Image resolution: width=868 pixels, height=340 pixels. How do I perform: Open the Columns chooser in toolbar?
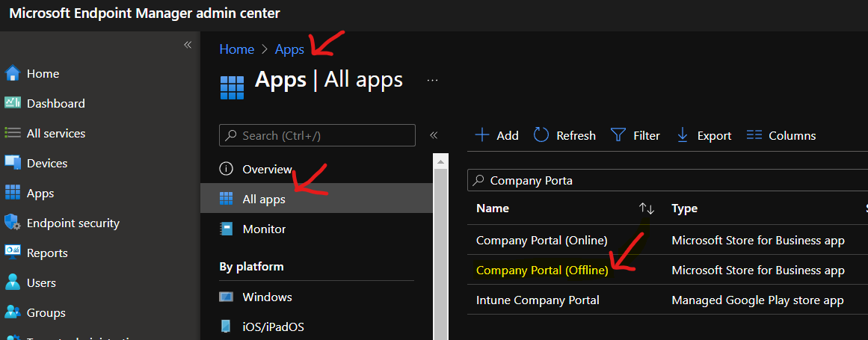pos(781,135)
